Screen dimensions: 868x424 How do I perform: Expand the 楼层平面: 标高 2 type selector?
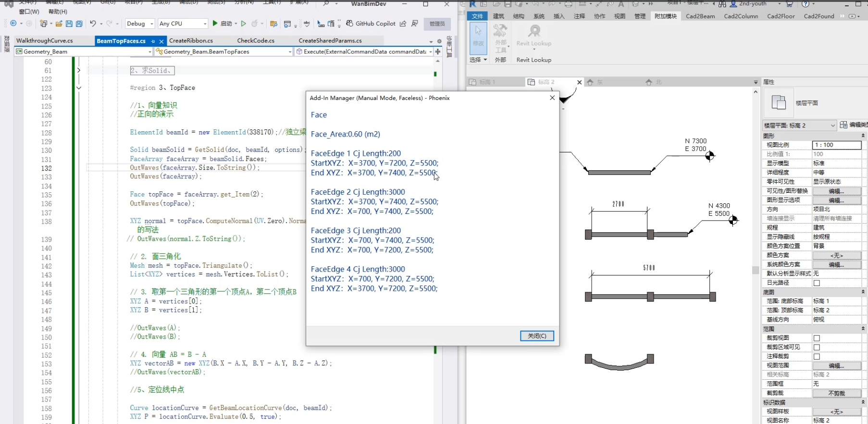(832, 125)
